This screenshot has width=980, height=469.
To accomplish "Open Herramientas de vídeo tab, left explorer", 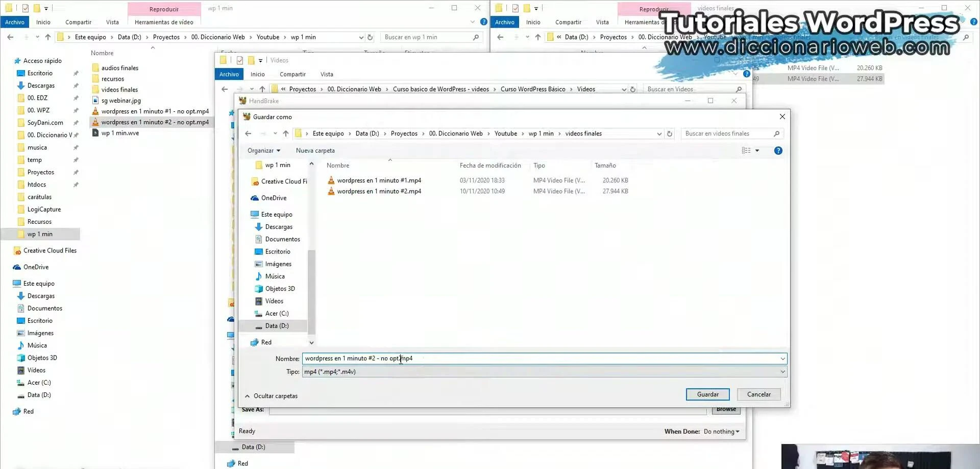I will click(x=164, y=22).
